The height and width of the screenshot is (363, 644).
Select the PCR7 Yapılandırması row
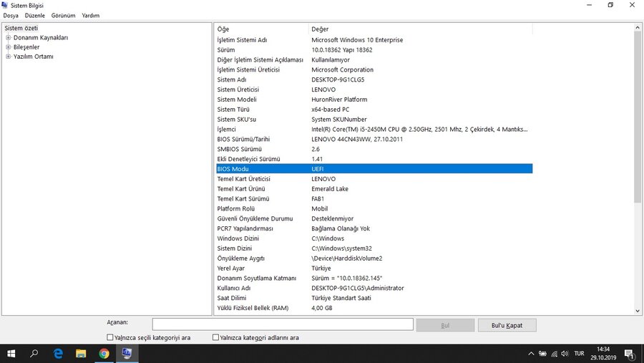tap(374, 228)
